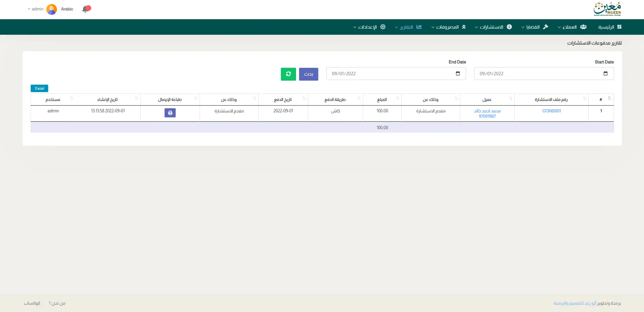Go to الرئيسية home page
Viewport: 644px width, 312px height.
tap(610, 27)
